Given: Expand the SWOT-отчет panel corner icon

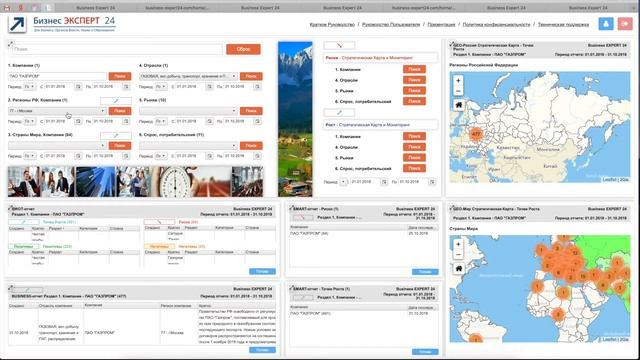Looking at the screenshot, I should 10,208.
